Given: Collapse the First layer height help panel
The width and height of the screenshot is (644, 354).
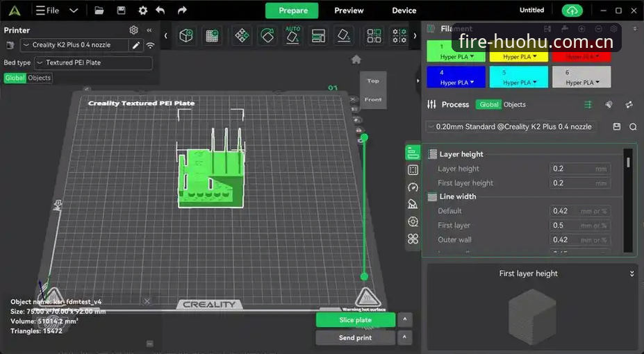Looking at the screenshot, I should point(631,273).
